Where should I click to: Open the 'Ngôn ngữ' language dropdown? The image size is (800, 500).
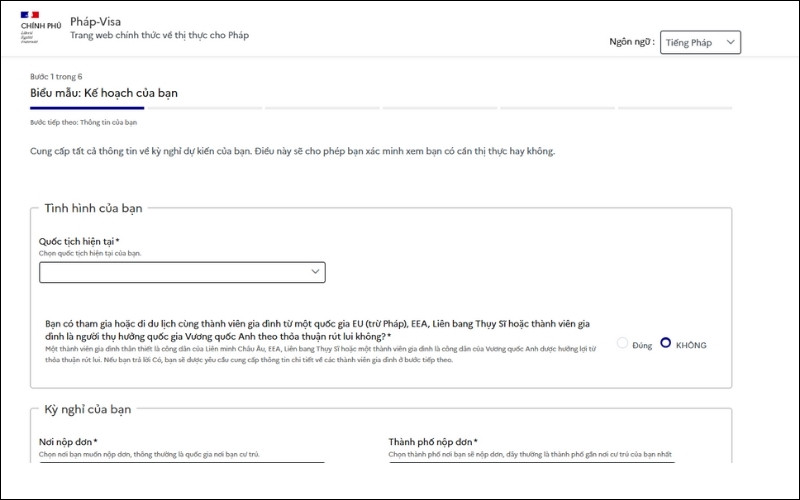700,42
